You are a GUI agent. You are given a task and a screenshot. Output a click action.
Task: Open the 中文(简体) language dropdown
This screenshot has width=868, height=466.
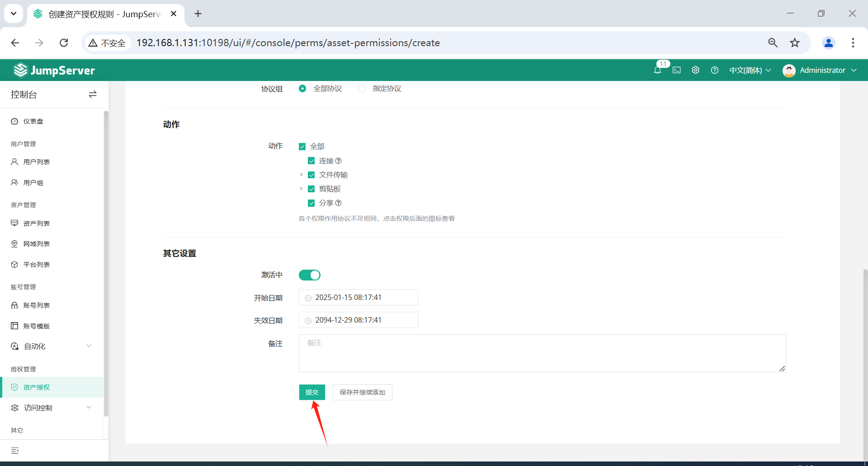tap(750, 70)
